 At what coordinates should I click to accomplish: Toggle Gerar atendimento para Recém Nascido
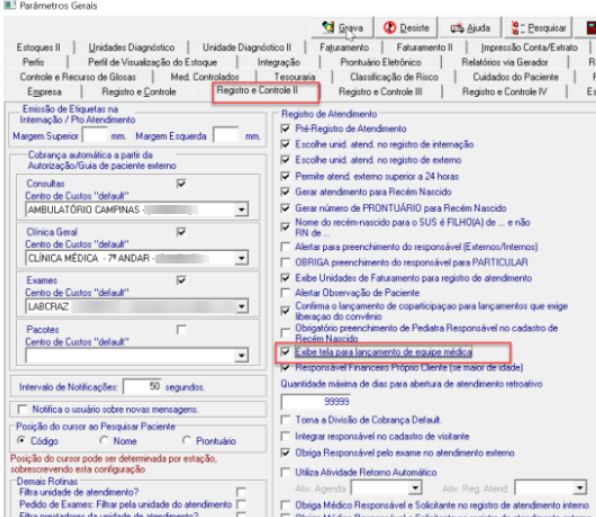point(285,192)
